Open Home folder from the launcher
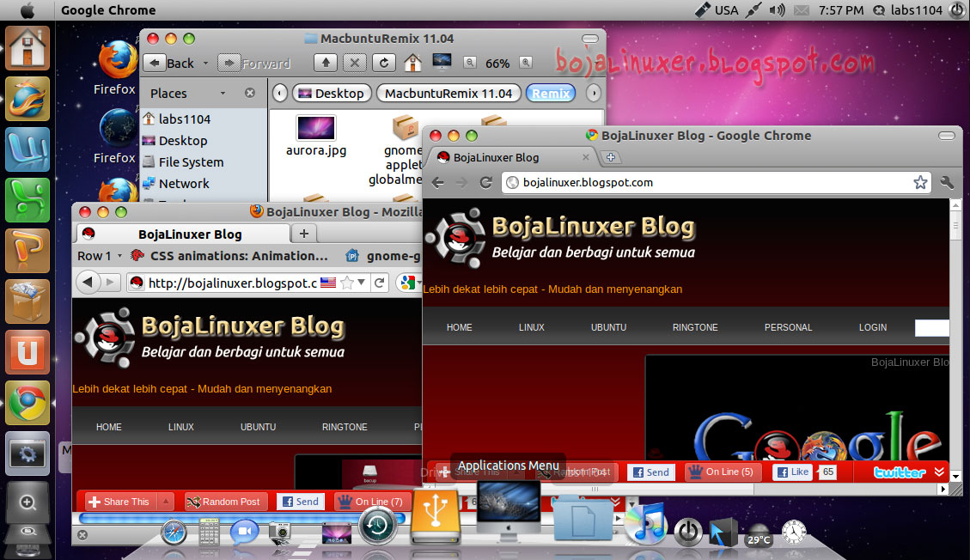970x560 pixels. (x=27, y=48)
